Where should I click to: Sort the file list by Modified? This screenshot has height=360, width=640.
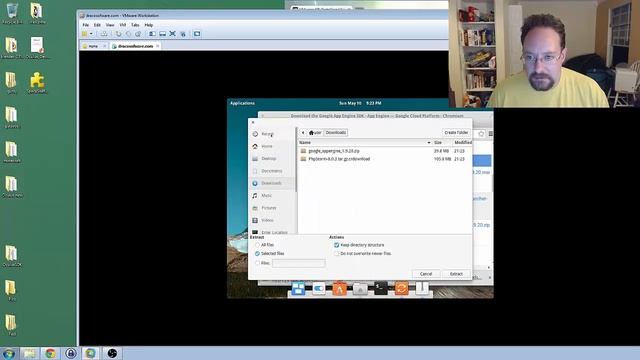click(462, 142)
